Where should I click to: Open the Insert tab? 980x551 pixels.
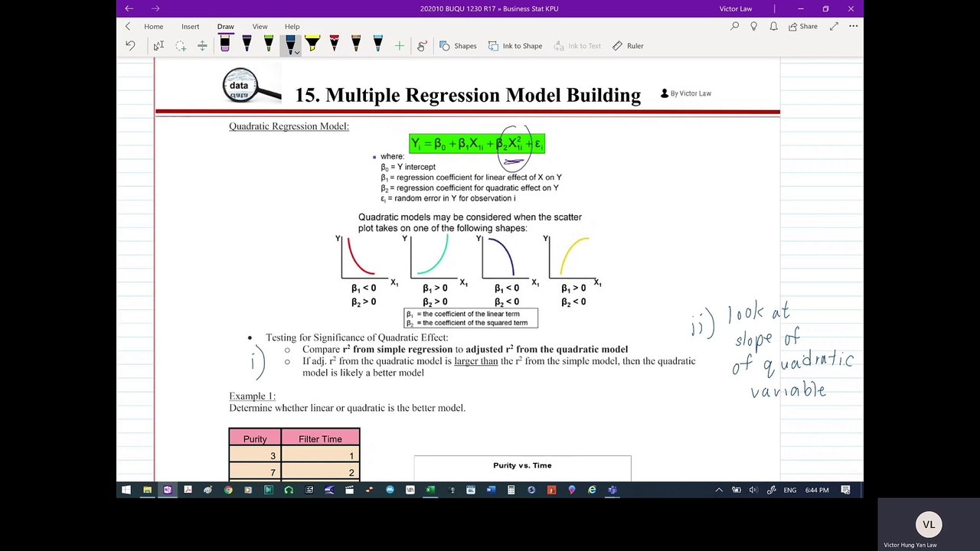click(190, 27)
